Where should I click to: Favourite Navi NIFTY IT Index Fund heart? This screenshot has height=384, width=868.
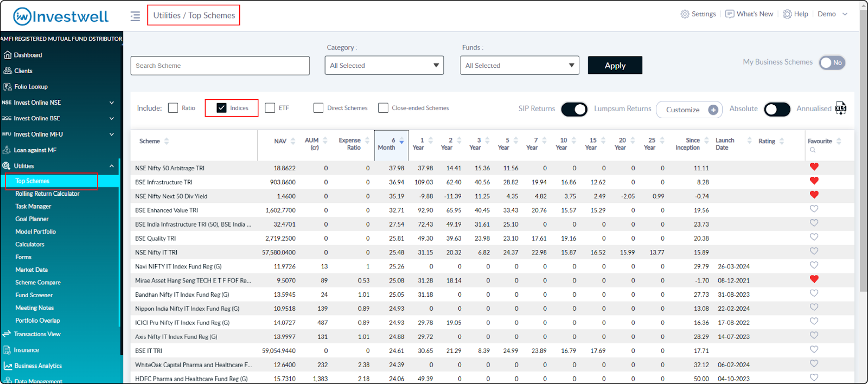pyautogui.click(x=814, y=266)
